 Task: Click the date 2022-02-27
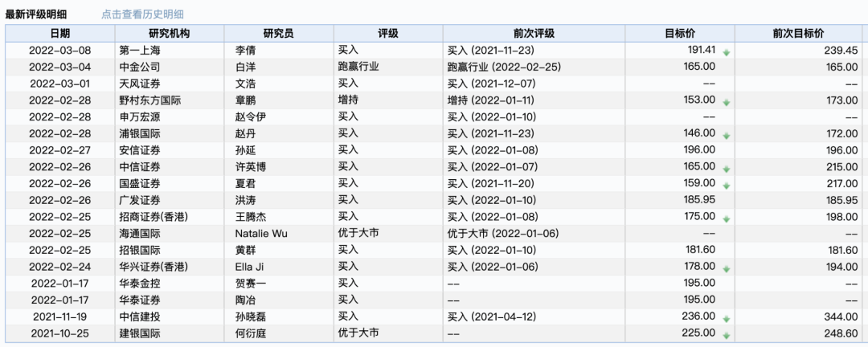click(59, 150)
